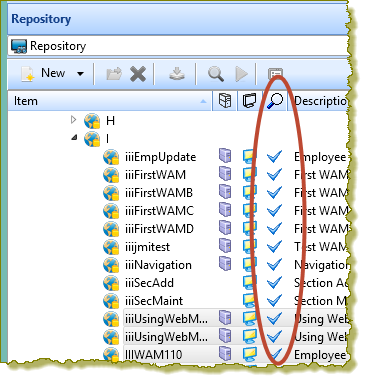The image size is (365, 380).
Task: Expand the New dropdown arrow
Action: tap(80, 73)
